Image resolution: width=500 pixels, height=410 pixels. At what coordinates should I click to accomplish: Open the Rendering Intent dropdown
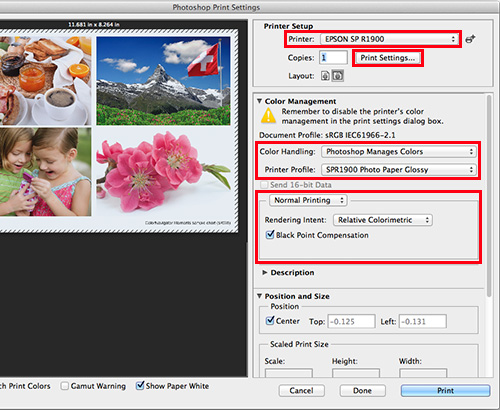[383, 220]
